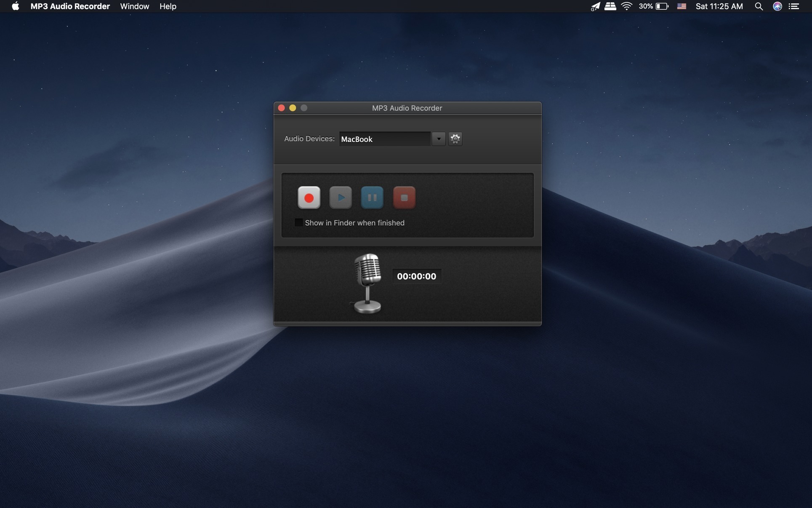Enable Show in Finder when finished
The image size is (812, 508).
(x=298, y=222)
